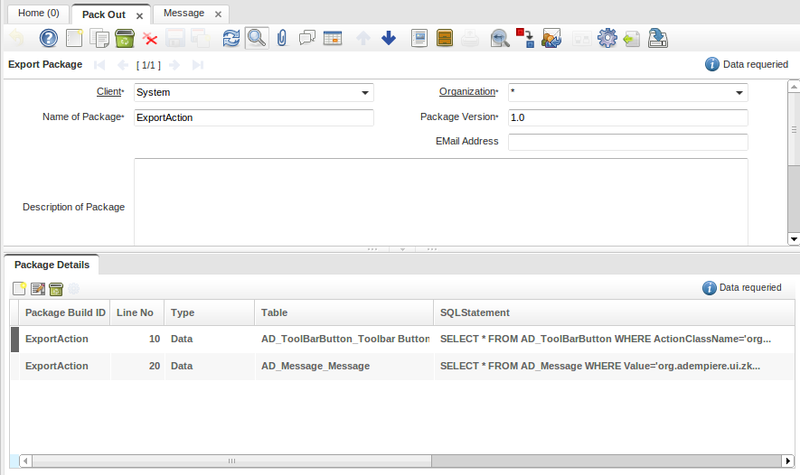Open the Requests icon in toolbar
The height and width of the screenshot is (475, 800).
coord(551,38)
